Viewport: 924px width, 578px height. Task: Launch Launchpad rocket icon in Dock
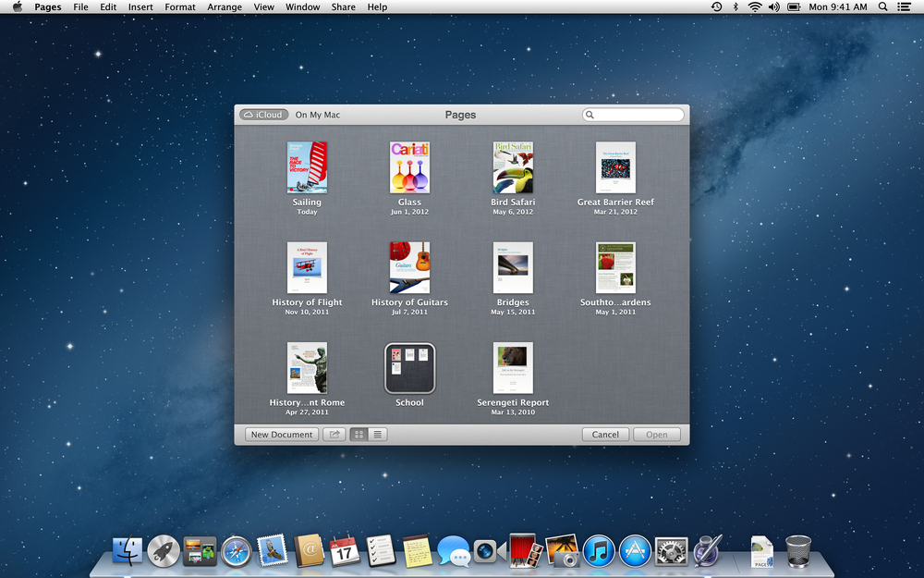[164, 551]
